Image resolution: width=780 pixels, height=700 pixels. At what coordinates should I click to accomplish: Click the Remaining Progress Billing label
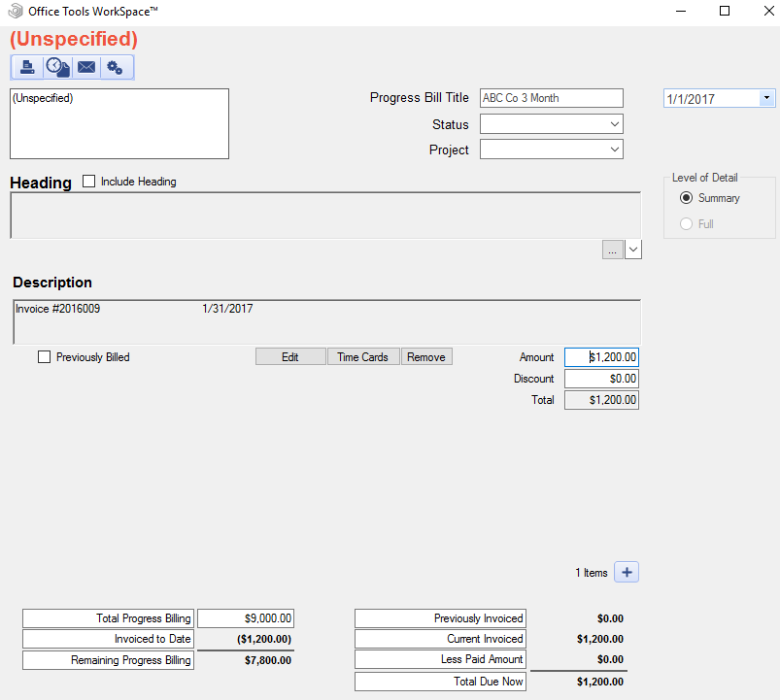click(x=108, y=660)
